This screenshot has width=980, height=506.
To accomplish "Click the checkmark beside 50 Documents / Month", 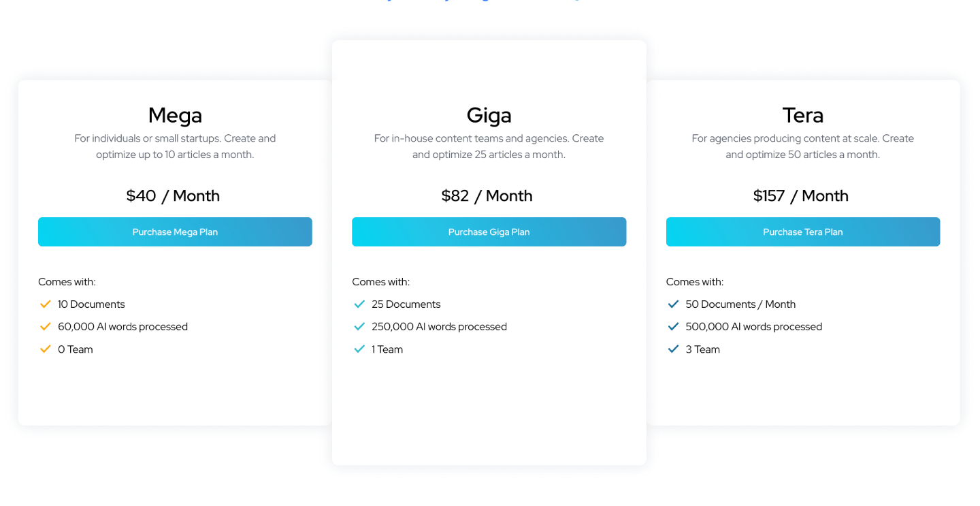I will click(x=674, y=304).
